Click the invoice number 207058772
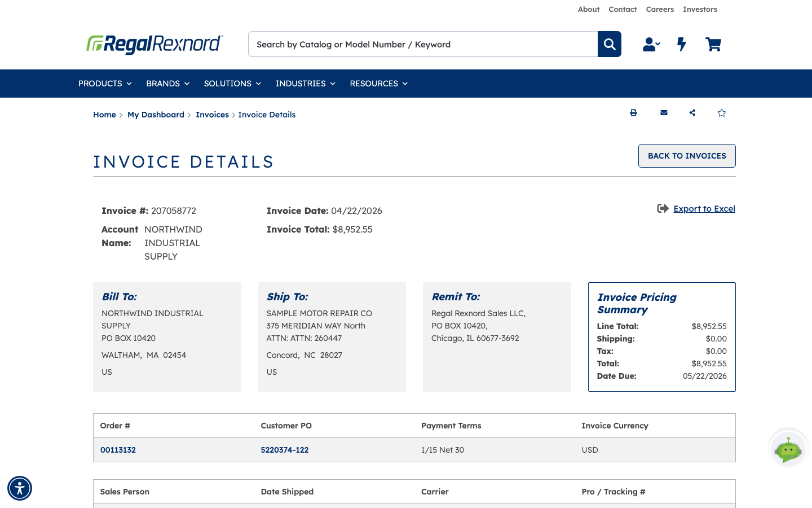The width and height of the screenshot is (812, 508). tap(174, 211)
